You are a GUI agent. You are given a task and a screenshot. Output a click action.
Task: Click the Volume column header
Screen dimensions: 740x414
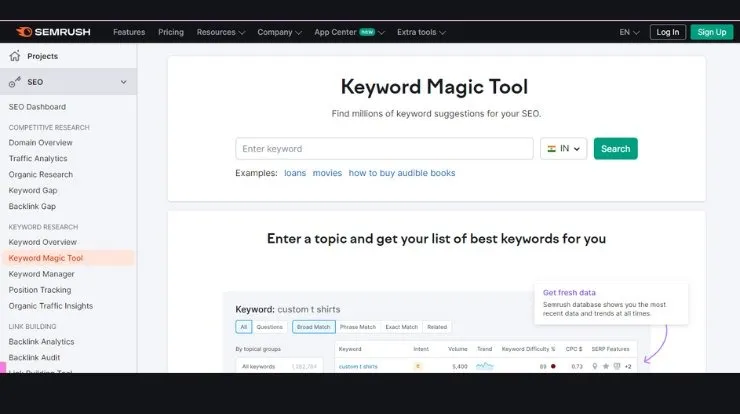(457, 349)
